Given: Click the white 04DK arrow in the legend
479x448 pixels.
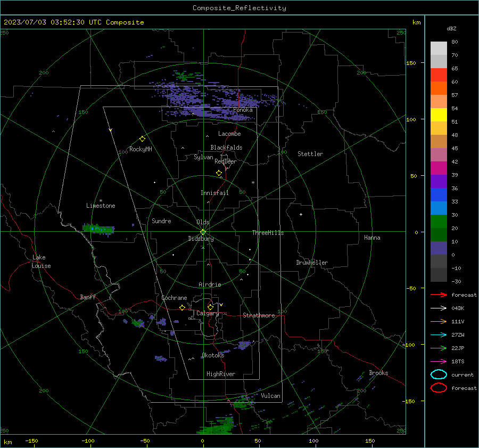Looking at the screenshot, I should point(439,308).
